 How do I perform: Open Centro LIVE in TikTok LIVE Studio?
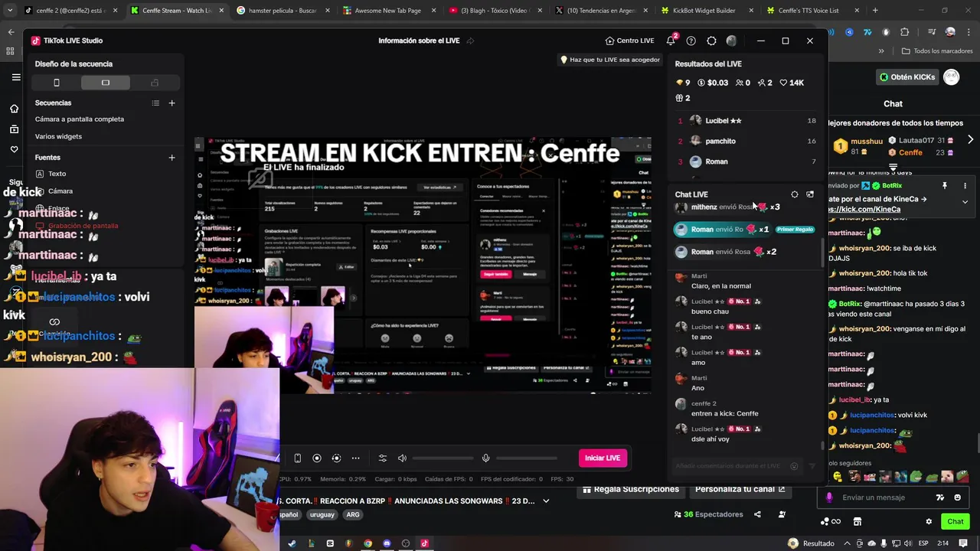[x=629, y=41]
